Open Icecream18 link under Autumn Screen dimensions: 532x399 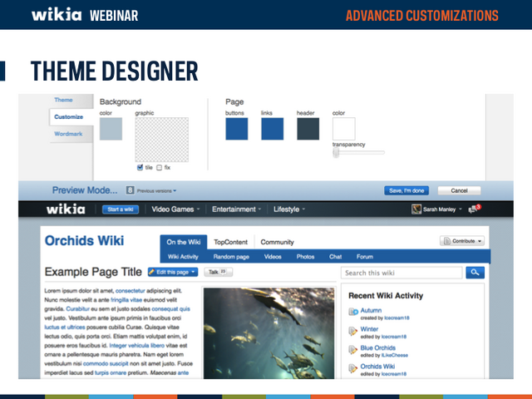[397, 318]
